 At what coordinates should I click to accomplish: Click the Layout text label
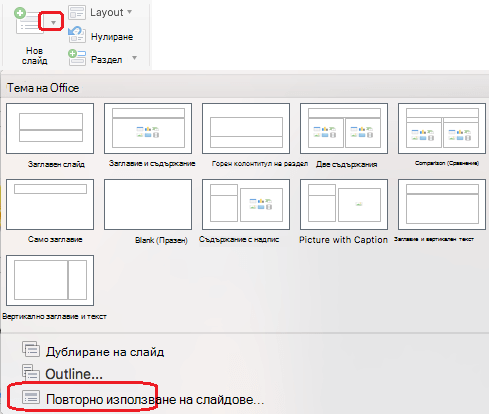(107, 12)
